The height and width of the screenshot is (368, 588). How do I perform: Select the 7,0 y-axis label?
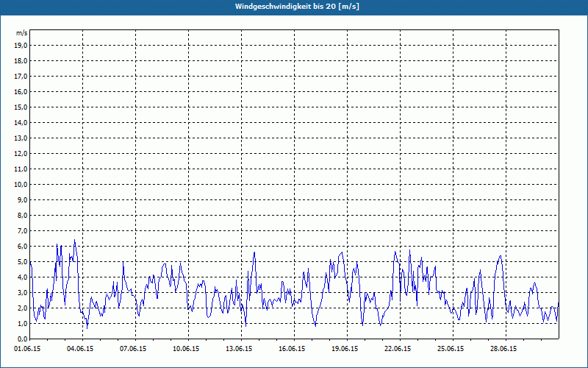22,230
